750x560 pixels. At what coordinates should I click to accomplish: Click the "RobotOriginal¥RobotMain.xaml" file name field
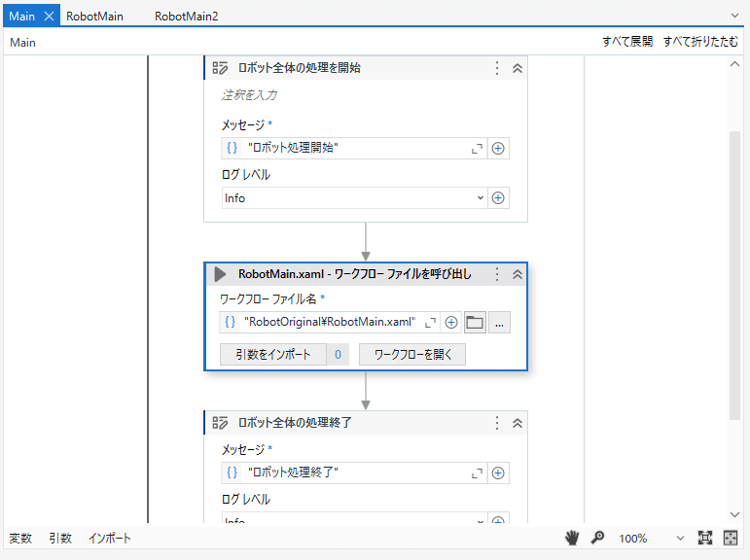[x=330, y=322]
